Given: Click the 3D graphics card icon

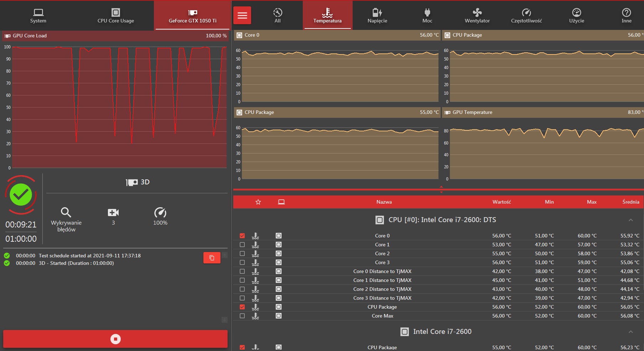Looking at the screenshot, I should click(132, 182).
